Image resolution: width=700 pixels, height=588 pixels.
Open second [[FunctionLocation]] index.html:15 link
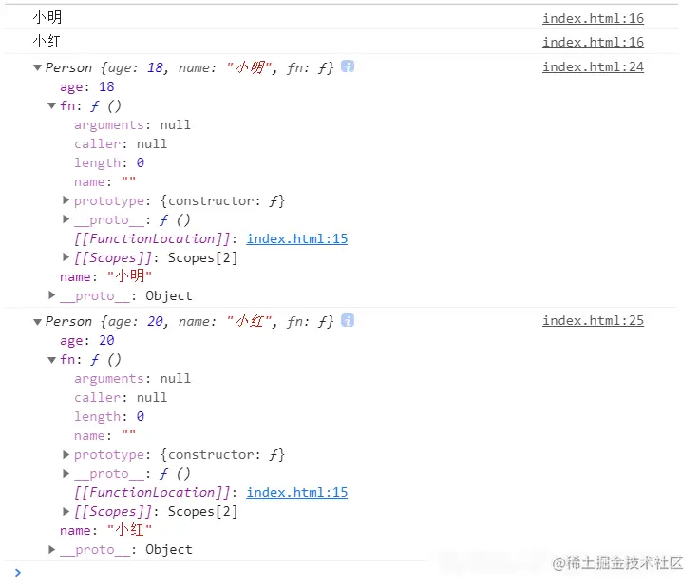(296, 492)
